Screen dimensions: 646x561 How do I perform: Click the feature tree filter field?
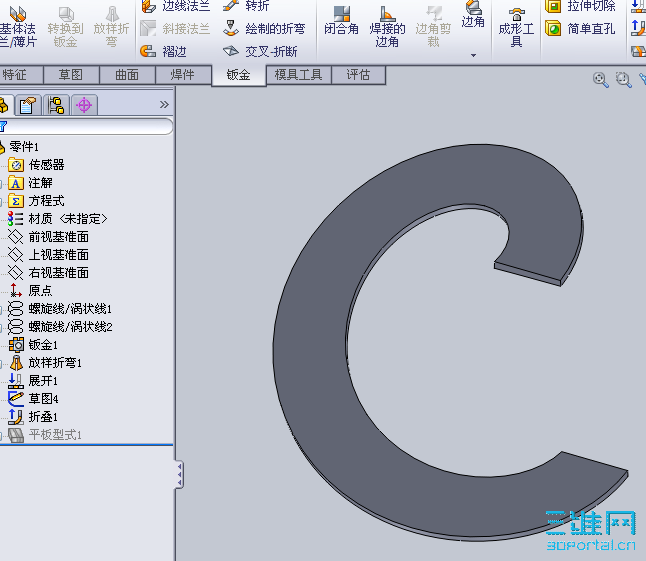[x=87, y=126]
